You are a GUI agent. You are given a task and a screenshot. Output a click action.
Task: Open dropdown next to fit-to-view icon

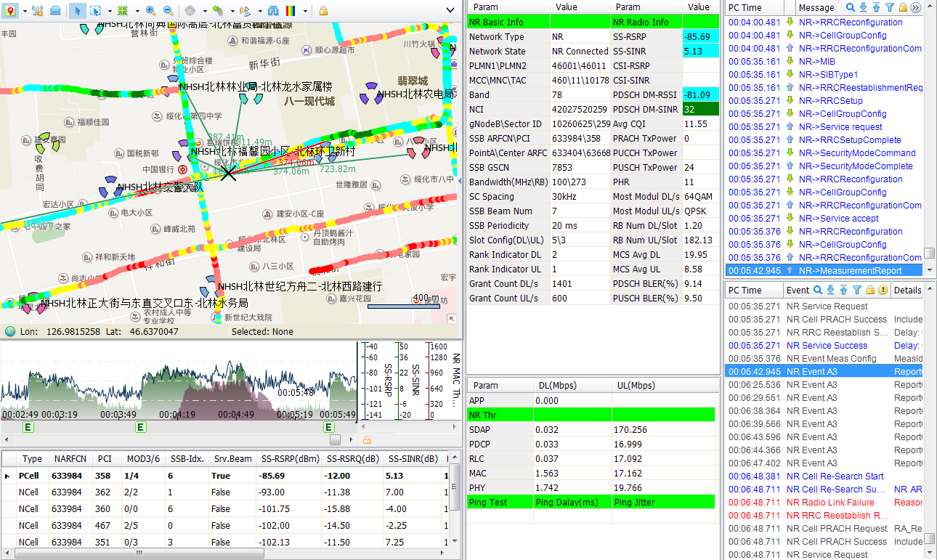137,12
